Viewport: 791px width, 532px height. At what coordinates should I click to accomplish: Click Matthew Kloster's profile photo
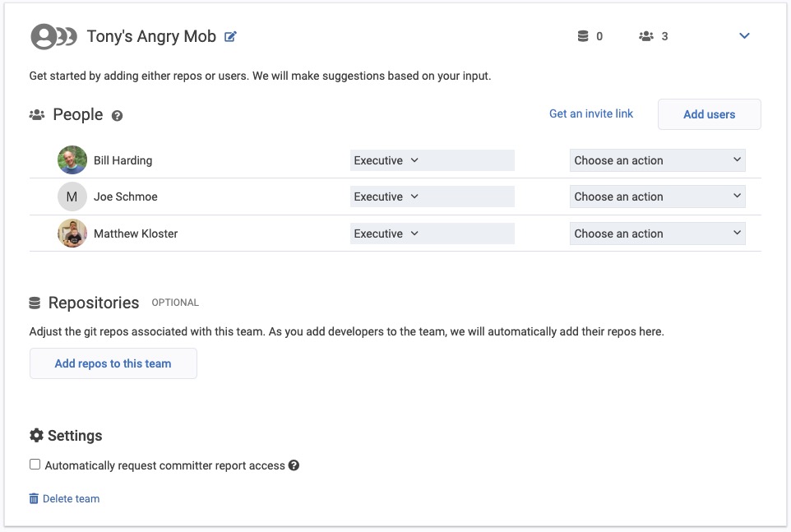pyautogui.click(x=72, y=234)
